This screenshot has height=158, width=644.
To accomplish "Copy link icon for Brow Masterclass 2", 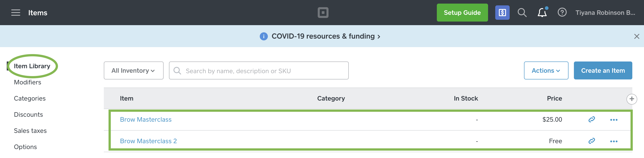I will pos(591,141).
